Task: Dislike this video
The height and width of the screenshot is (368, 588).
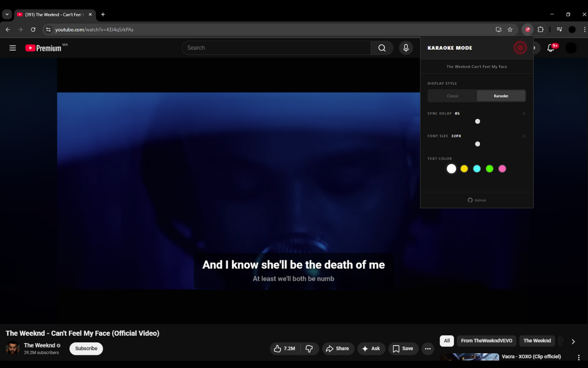Action: click(x=309, y=349)
